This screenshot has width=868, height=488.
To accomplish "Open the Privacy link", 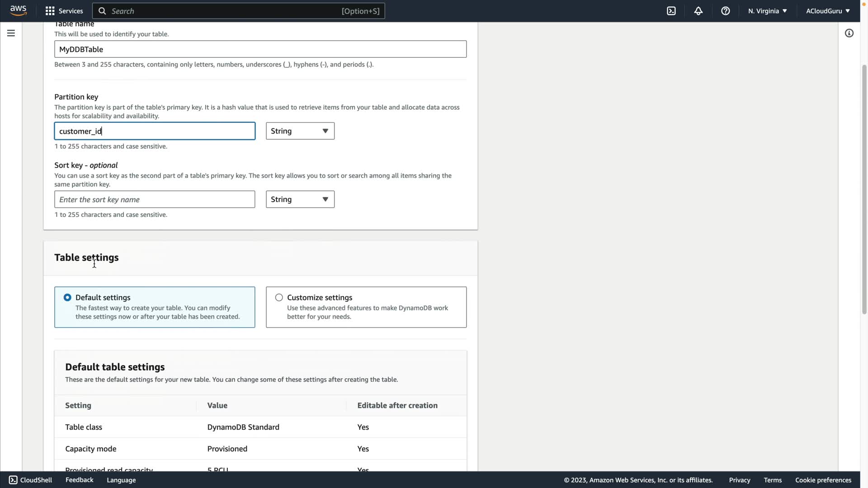I will click(x=739, y=480).
